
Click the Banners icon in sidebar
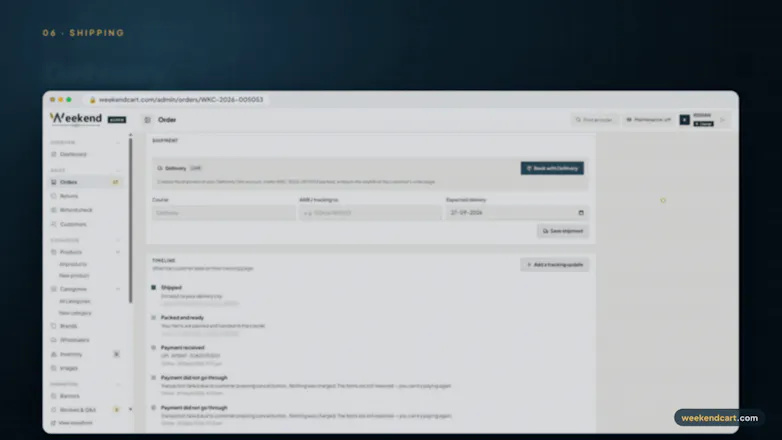point(54,396)
